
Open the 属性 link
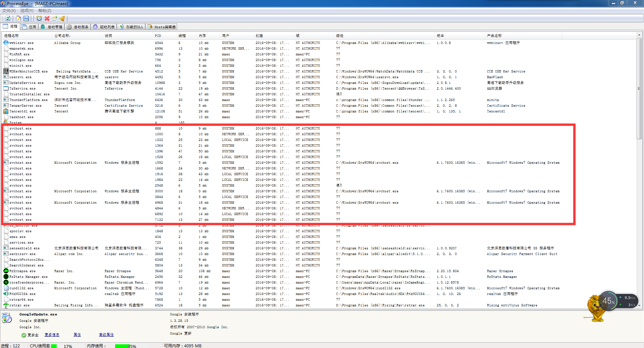[77, 335]
